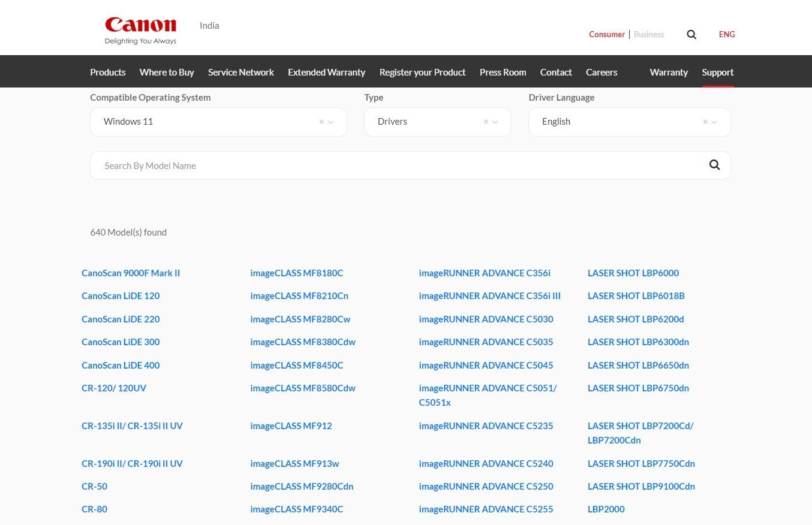Open Service Network menu item

(x=241, y=72)
